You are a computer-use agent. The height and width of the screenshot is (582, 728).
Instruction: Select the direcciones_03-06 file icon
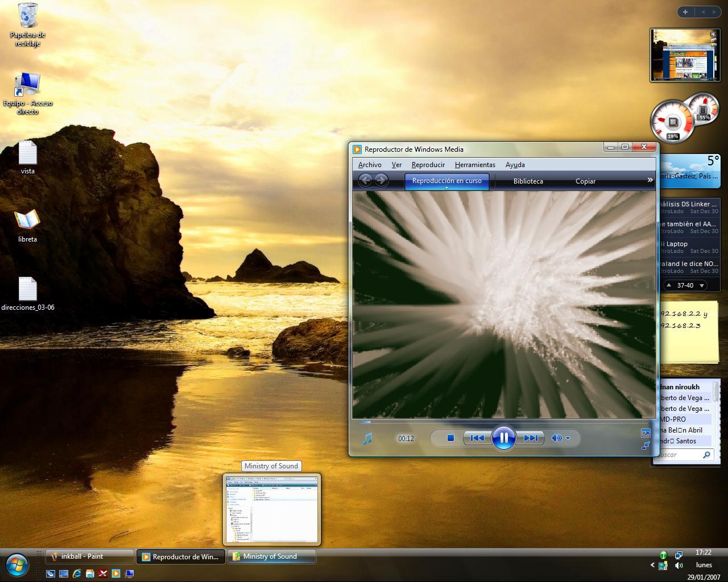(x=27, y=294)
